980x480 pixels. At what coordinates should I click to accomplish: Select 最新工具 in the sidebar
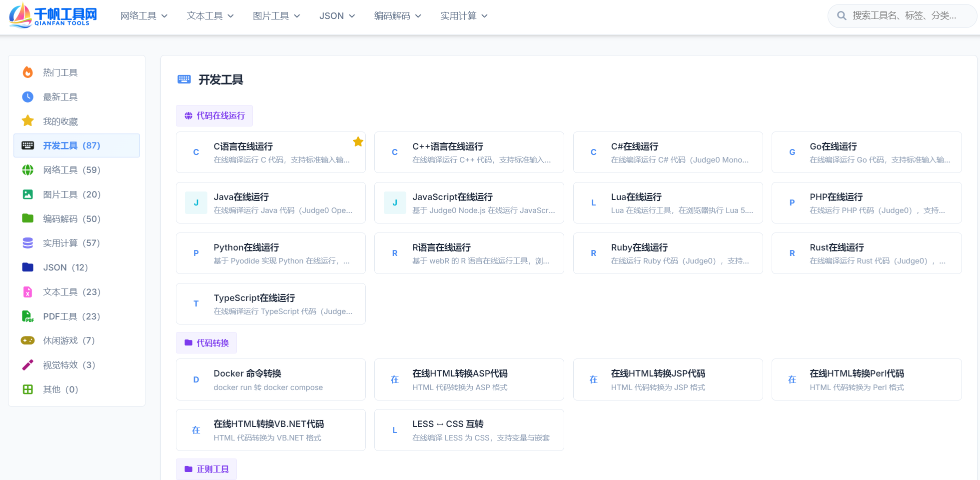76,97
